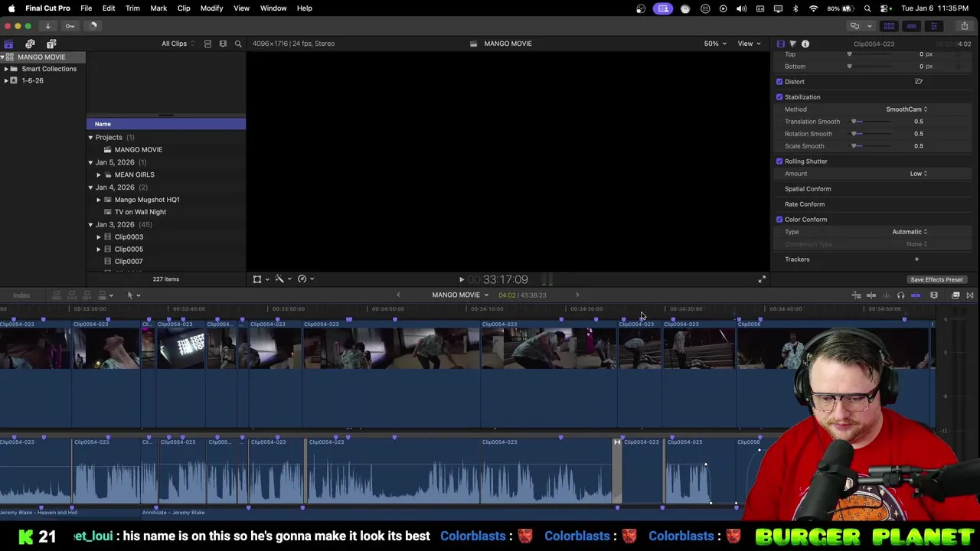Screen dimensions: 980x551
Task: Open retime speedometer dropdown
Action: (x=305, y=279)
